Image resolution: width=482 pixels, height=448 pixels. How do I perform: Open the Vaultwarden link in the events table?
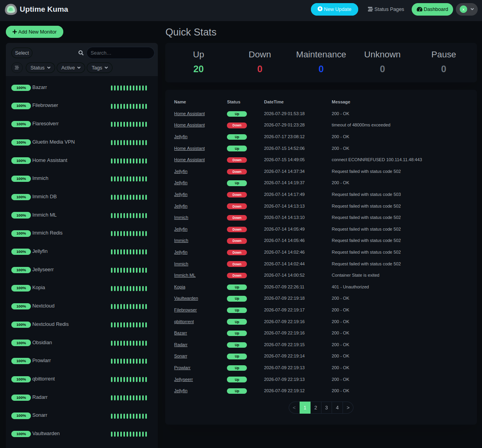click(186, 298)
